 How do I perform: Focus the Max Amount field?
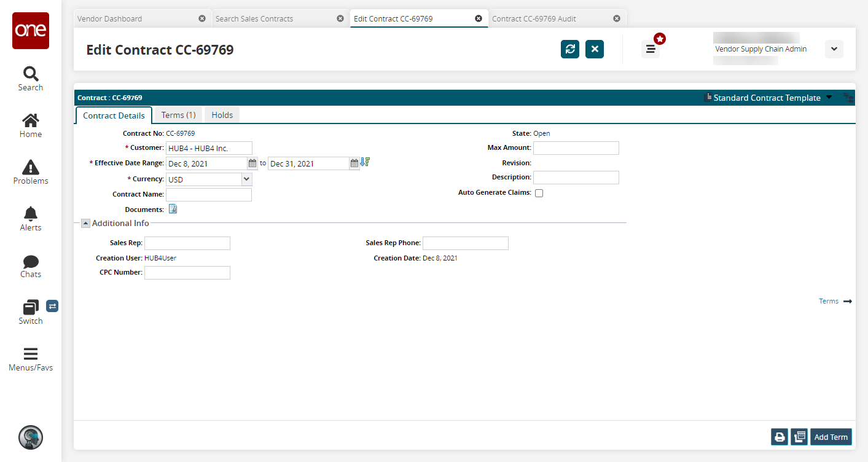pos(576,148)
